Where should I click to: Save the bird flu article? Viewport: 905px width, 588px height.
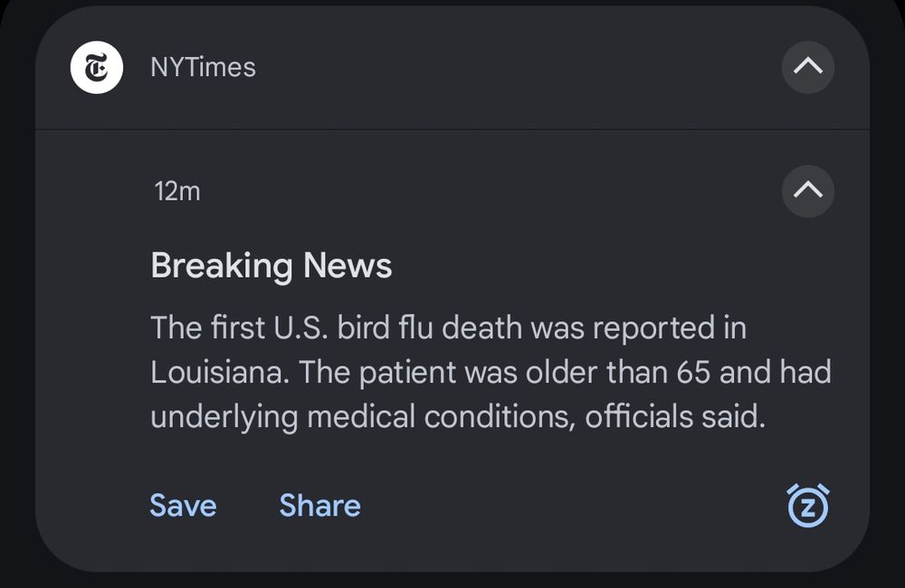coord(182,506)
